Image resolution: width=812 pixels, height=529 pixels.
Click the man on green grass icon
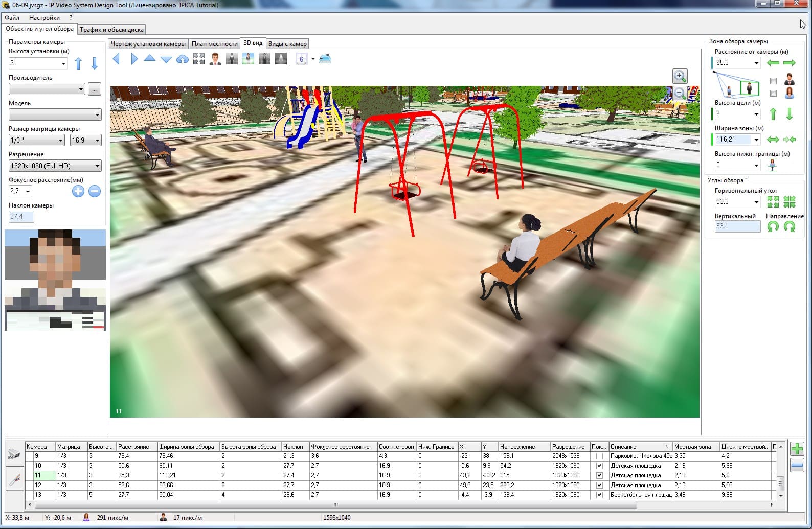click(x=248, y=59)
